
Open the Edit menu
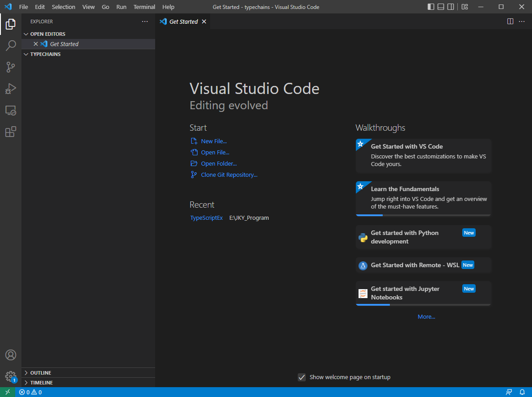pyautogui.click(x=40, y=7)
